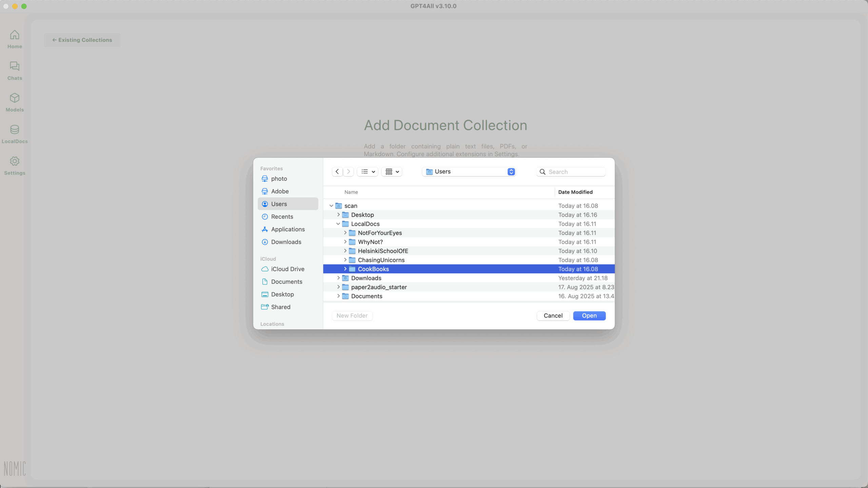Screen dimensions: 868x488
Task: Cancel the folder selection dialog
Action: tap(553, 316)
